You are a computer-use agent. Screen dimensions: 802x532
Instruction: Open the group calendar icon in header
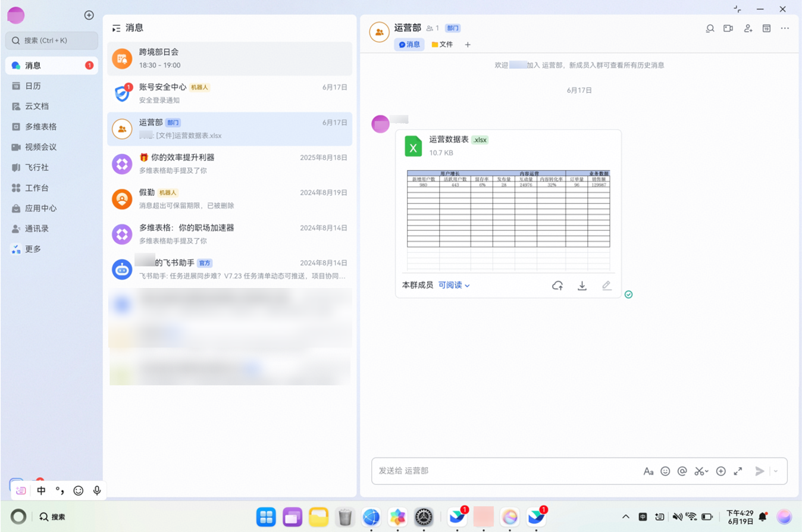coord(767,28)
